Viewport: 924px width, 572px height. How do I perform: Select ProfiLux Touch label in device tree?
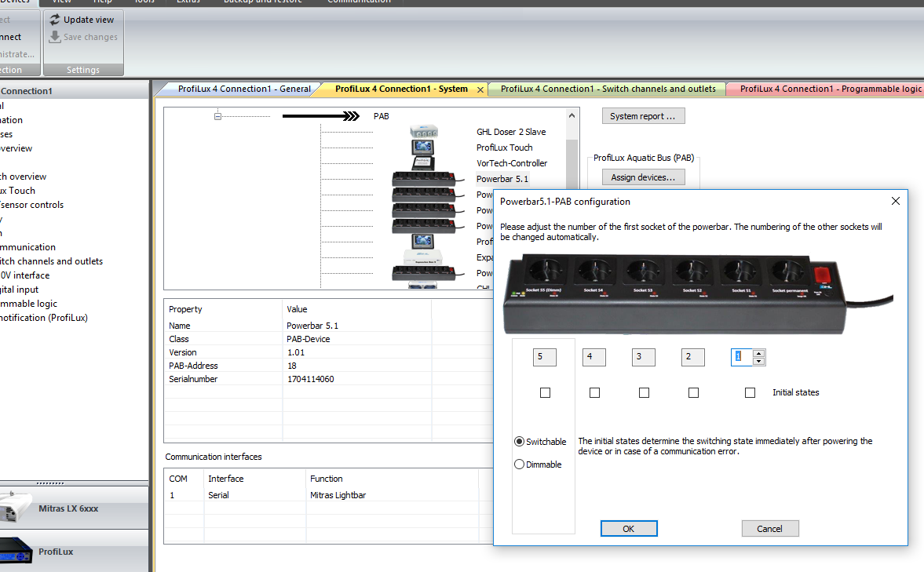(505, 148)
